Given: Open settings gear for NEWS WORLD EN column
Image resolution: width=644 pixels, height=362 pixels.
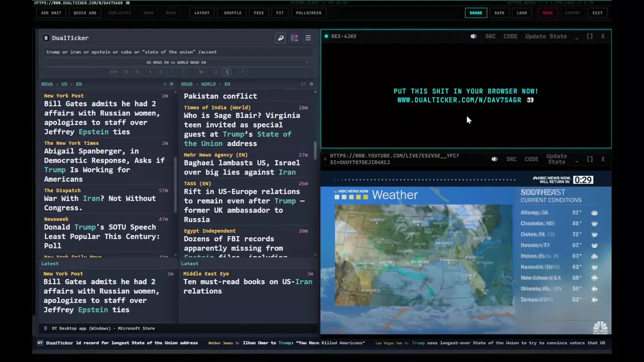Looking at the screenshot, I should coord(311,84).
